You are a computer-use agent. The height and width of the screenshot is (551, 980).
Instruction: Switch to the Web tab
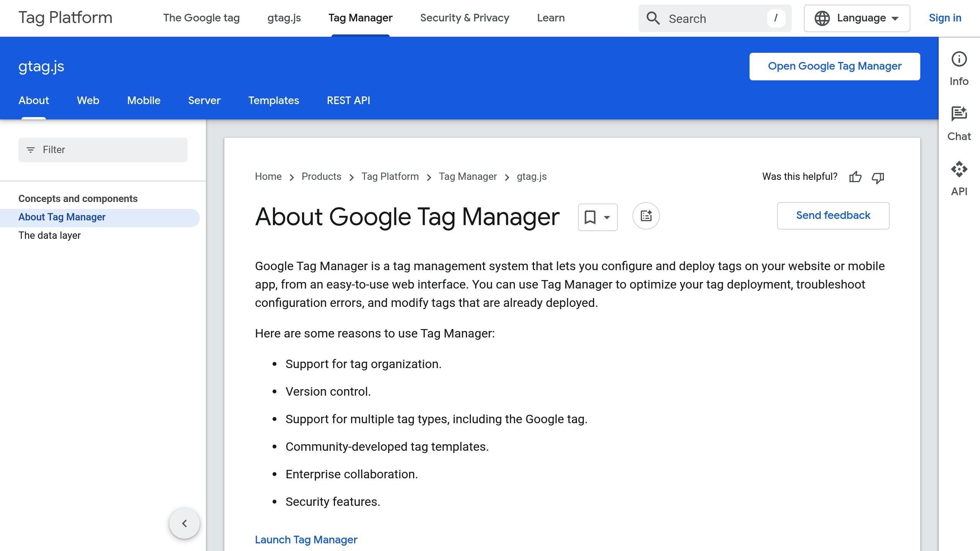[88, 100]
